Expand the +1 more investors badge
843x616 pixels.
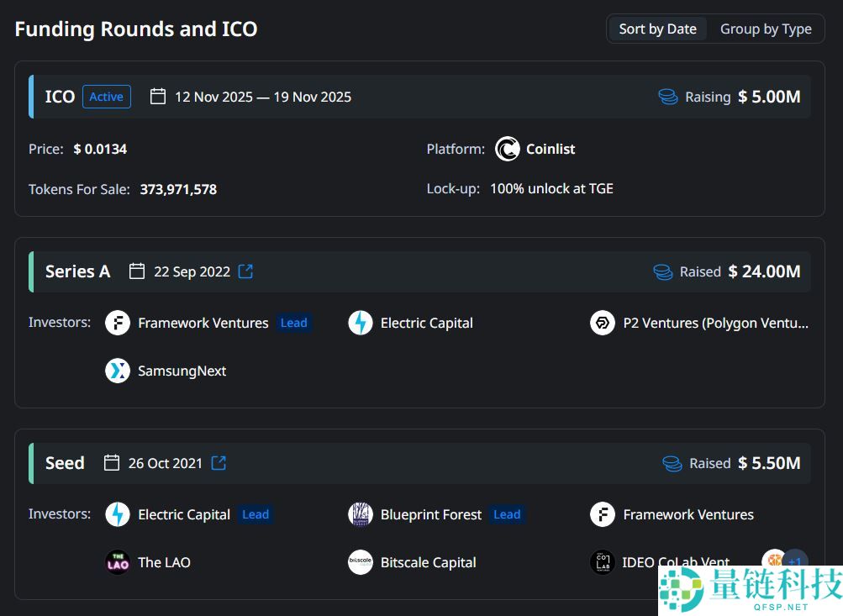pyautogui.click(x=794, y=561)
